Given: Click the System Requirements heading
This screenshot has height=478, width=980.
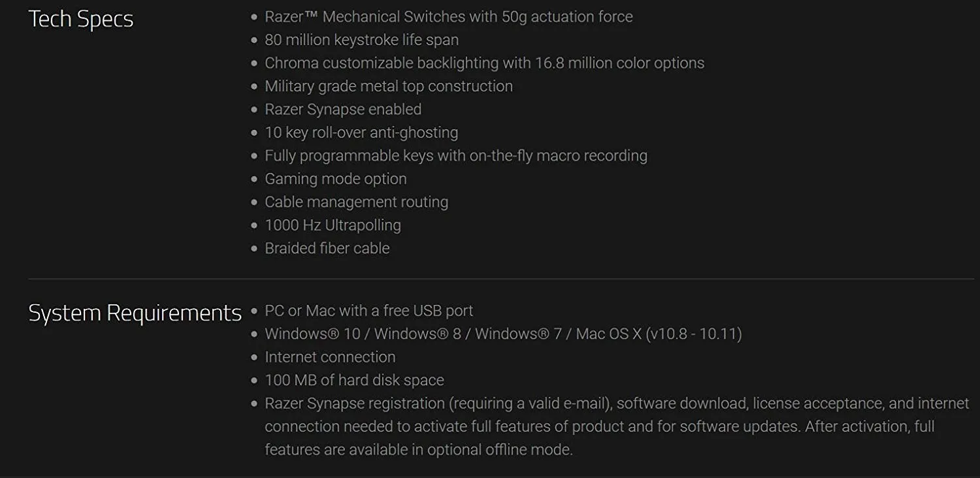Looking at the screenshot, I should tap(135, 313).
